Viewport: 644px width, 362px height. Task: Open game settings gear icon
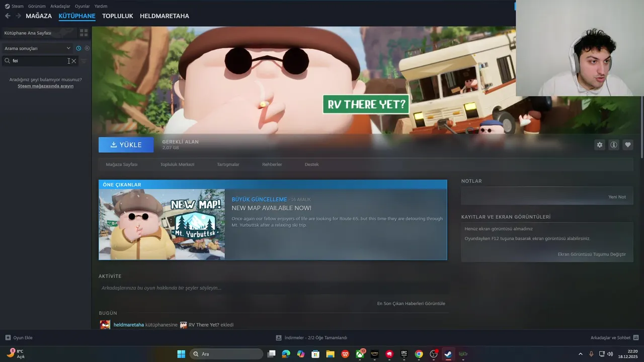point(599,145)
